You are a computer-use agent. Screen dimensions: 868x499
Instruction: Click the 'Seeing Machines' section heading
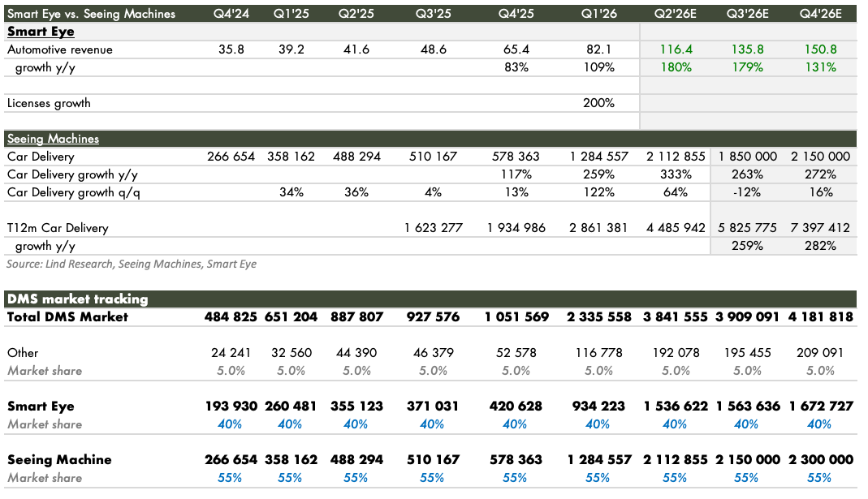[x=53, y=139]
